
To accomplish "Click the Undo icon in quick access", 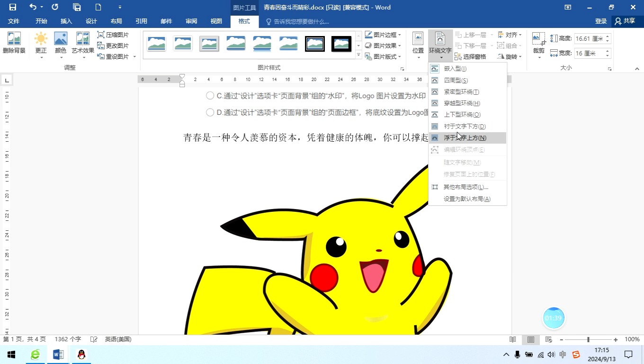I will point(33,7).
